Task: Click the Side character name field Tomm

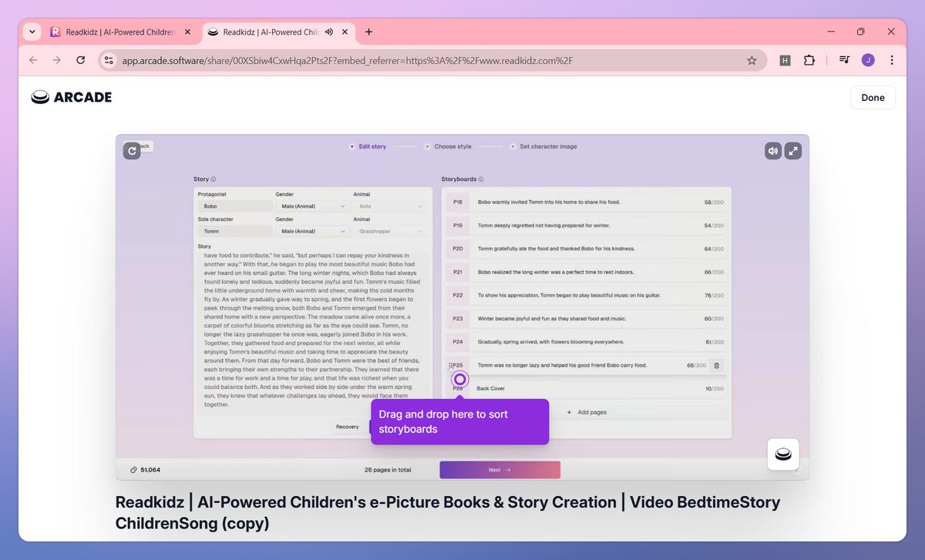Action: tap(235, 231)
